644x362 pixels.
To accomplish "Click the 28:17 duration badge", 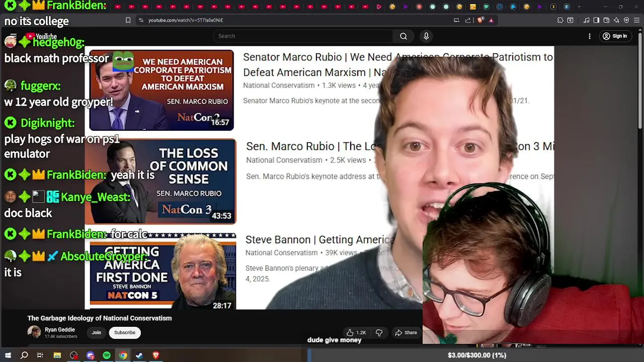I will [x=222, y=306].
